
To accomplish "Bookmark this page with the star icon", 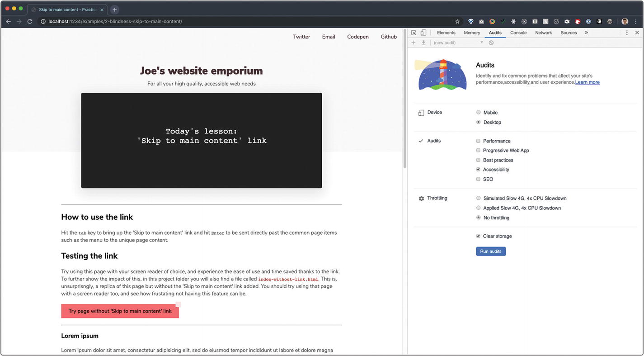I will (x=457, y=21).
